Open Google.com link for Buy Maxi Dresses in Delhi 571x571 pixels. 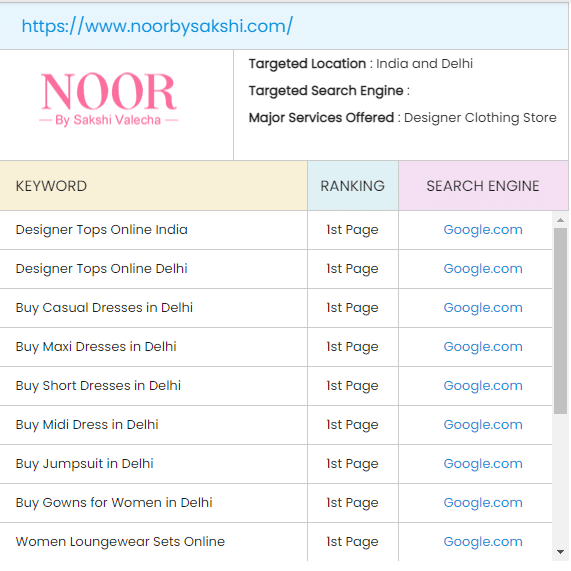[483, 346]
